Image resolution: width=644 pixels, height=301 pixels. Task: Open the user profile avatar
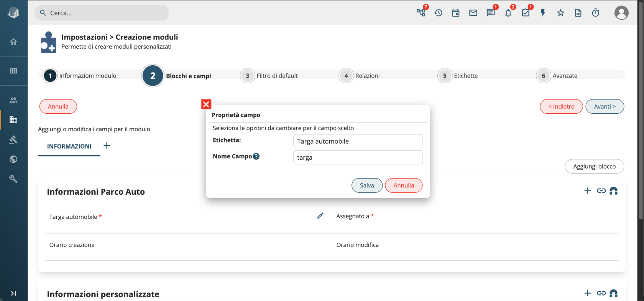(x=621, y=13)
